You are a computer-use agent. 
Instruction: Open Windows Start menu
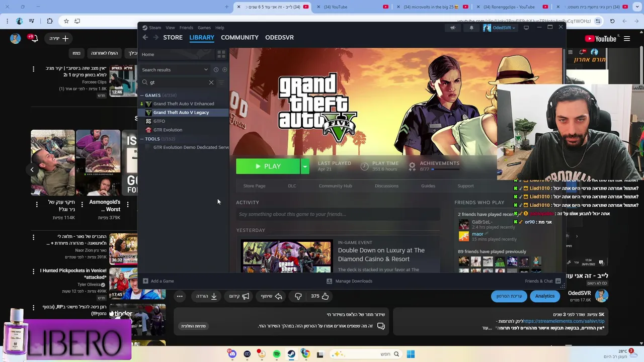pyautogui.click(x=411, y=354)
